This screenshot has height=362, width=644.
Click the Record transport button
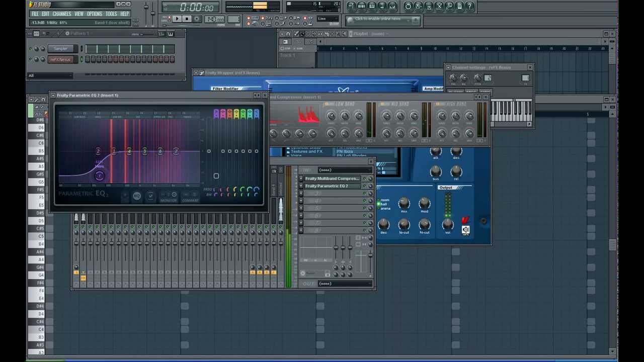pos(197,19)
